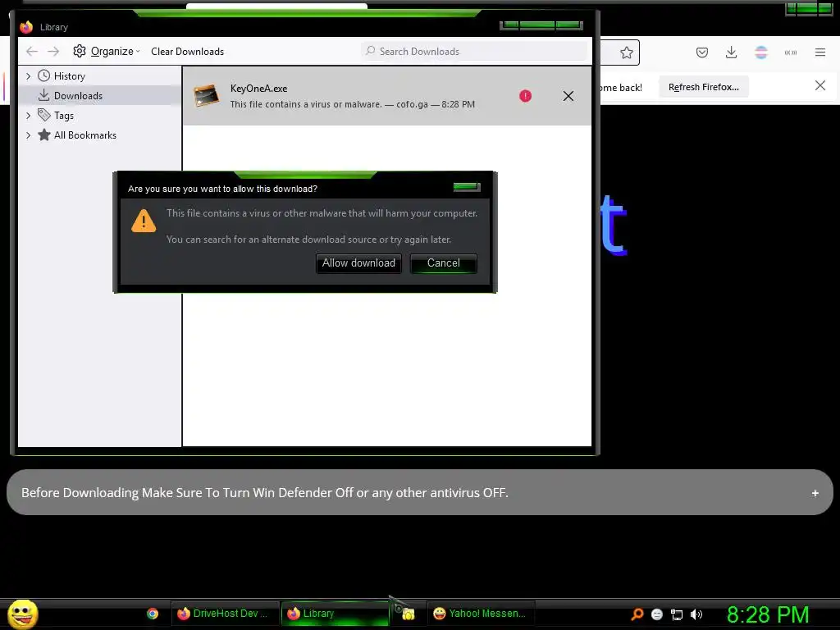Click the 8:28 PM clock
Viewport: 840px width, 630px height.
[x=768, y=614]
